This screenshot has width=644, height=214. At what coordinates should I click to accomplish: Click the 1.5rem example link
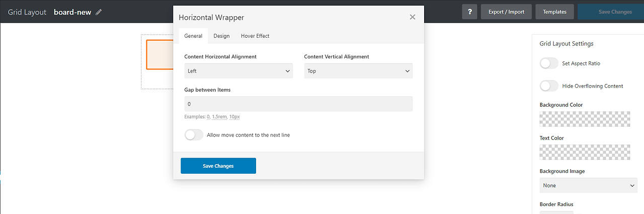click(219, 117)
